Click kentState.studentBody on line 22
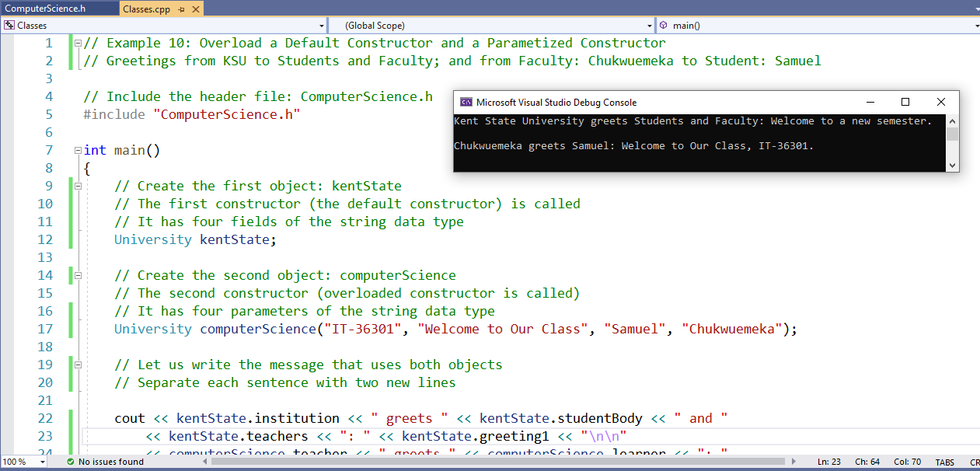980x471 pixels. tap(561, 419)
